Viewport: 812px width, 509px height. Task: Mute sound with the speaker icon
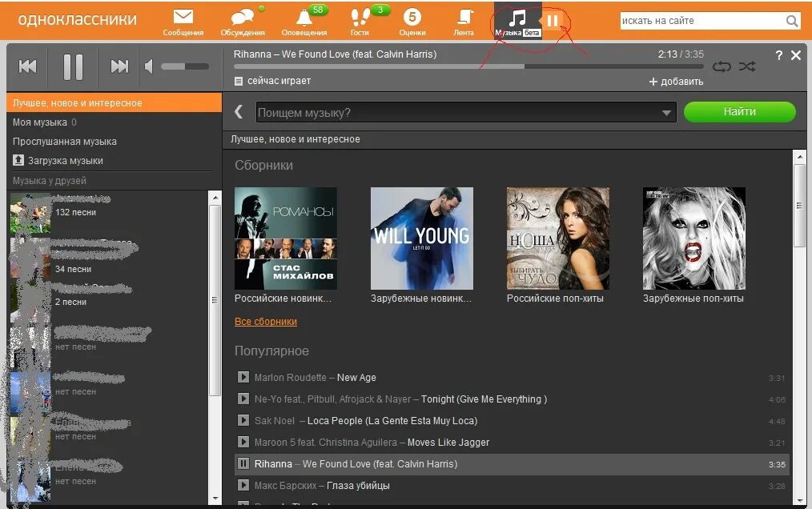(x=149, y=66)
